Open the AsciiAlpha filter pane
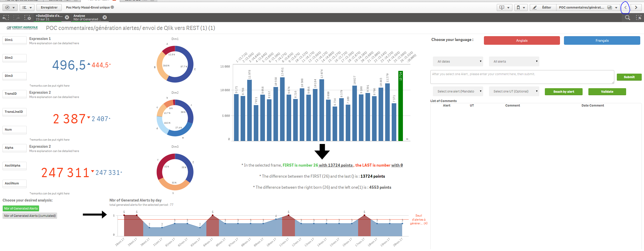 point(15,166)
